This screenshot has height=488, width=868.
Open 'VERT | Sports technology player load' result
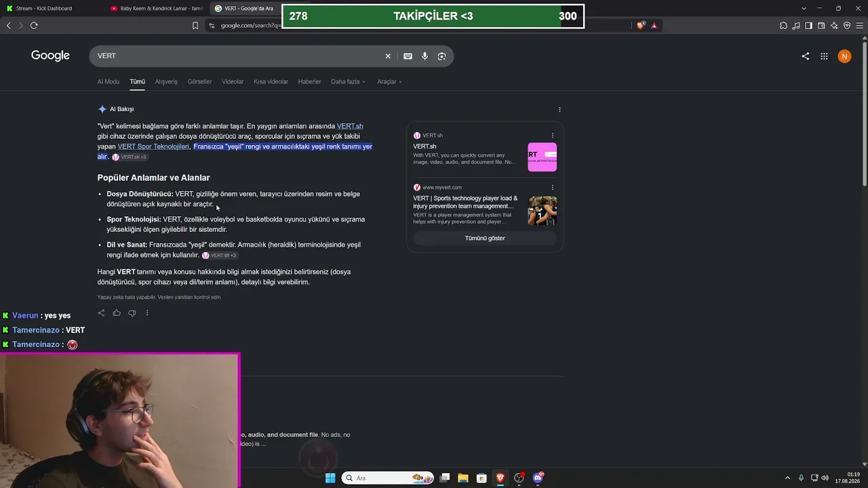tap(465, 202)
